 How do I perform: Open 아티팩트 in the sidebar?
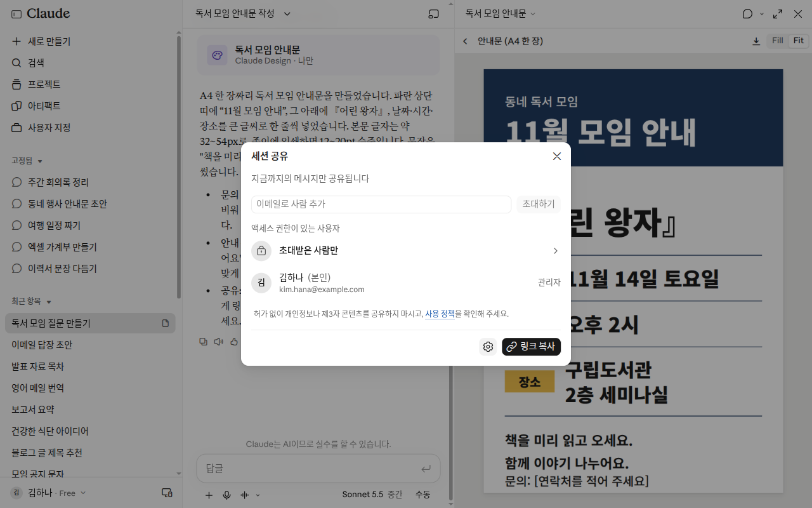coord(91,106)
